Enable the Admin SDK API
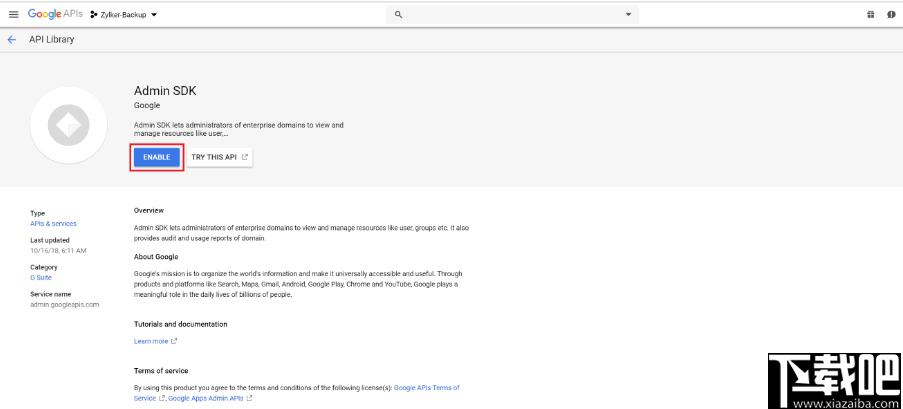 point(157,157)
